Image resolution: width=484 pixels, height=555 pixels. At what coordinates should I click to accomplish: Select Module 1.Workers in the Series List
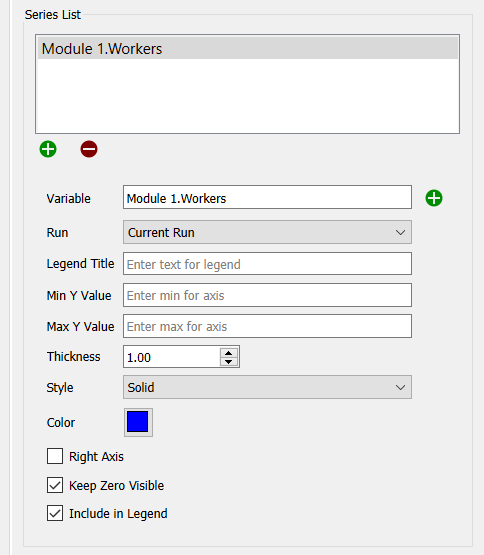point(247,48)
